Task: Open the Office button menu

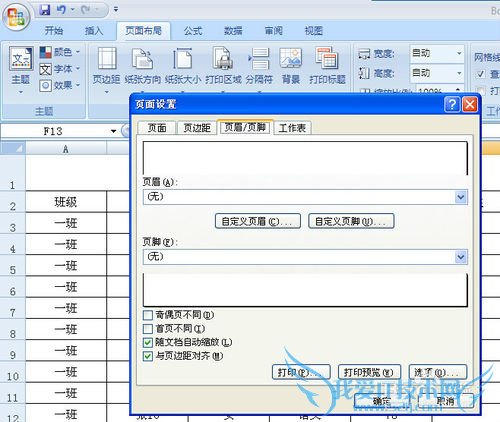Action: [16, 17]
